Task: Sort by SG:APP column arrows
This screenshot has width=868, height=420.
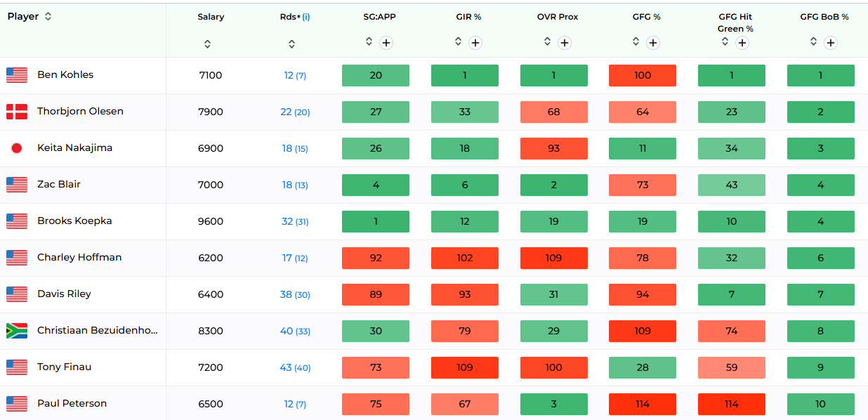Action: tap(369, 41)
